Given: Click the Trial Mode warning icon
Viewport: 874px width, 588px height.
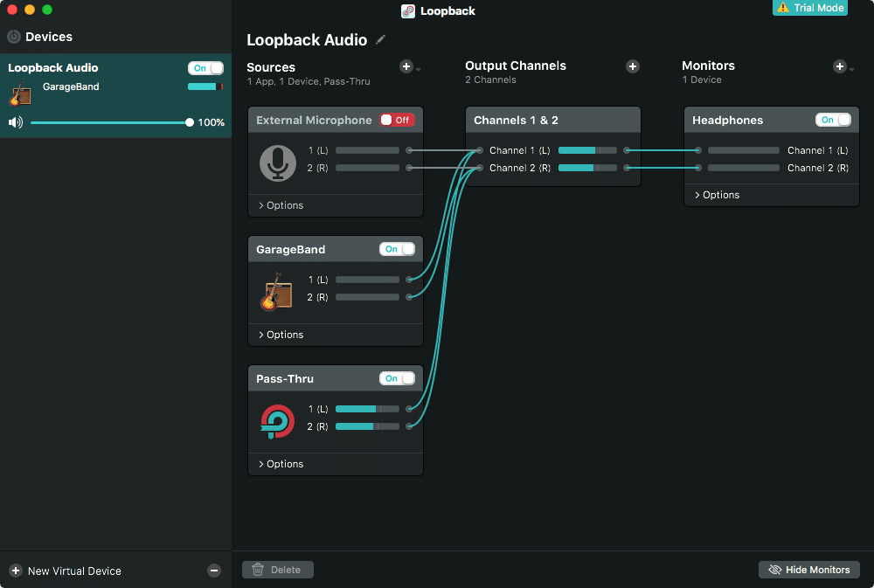Looking at the screenshot, I should point(783,7).
